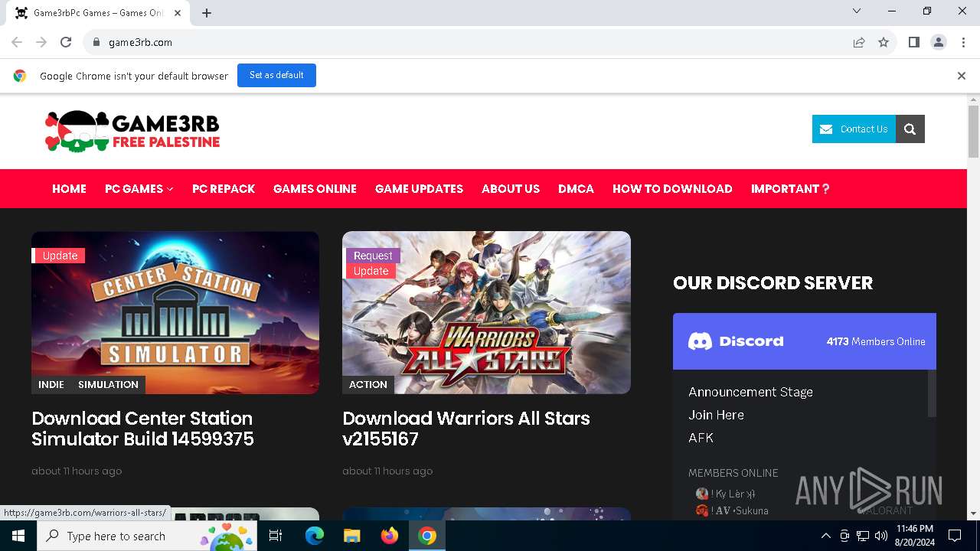Image resolution: width=980 pixels, height=551 pixels.
Task: Click the Game3rb Free Palestine logo
Action: pos(132,131)
